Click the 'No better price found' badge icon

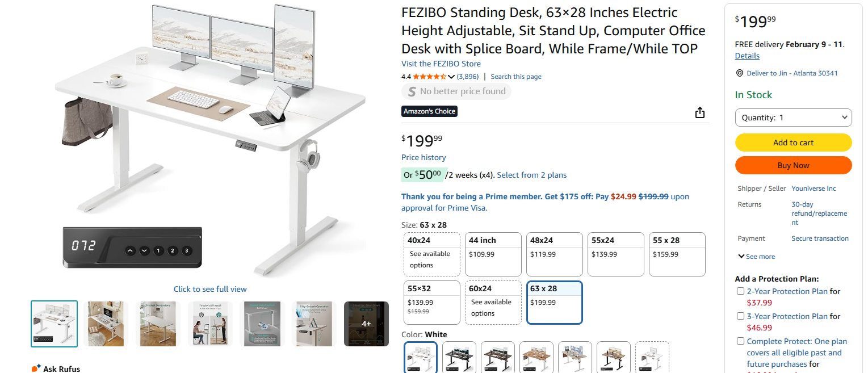click(x=412, y=91)
